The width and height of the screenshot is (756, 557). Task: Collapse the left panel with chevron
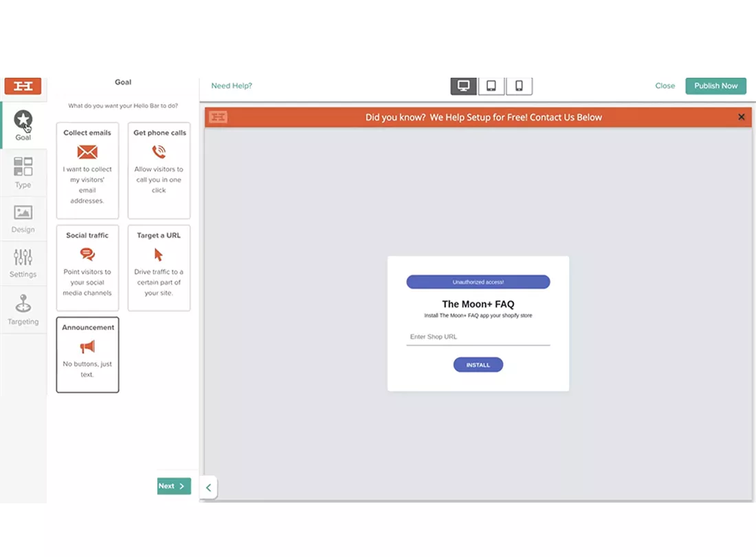pyautogui.click(x=208, y=488)
